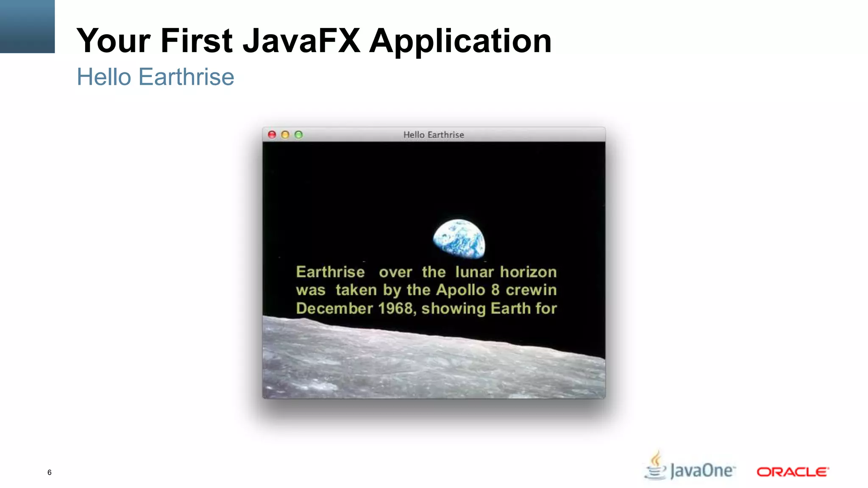Viewport: 868px width, 488px height.
Task: Click the Hello Earthrise window title
Action: click(434, 135)
